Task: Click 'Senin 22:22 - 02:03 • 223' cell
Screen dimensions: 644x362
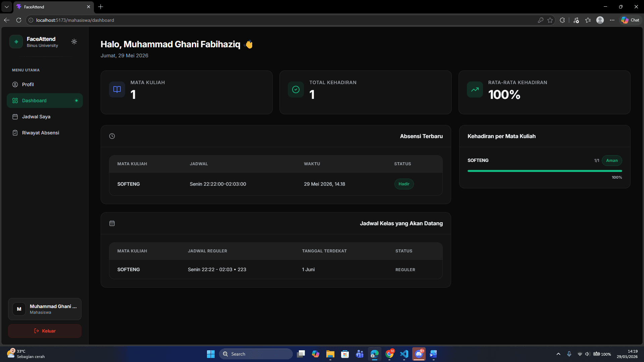Action: (x=217, y=269)
